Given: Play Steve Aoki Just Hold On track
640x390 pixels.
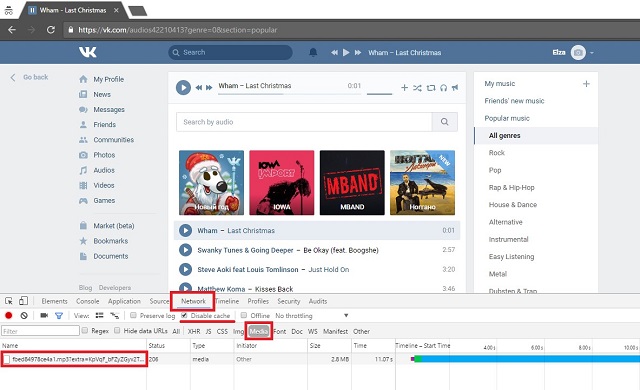Looking at the screenshot, I should click(x=185, y=269).
